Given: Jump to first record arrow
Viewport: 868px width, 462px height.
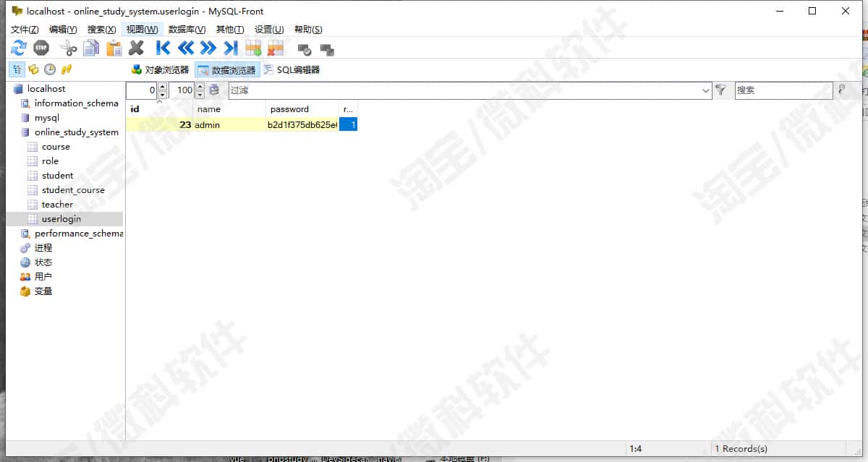Looking at the screenshot, I should [x=163, y=48].
